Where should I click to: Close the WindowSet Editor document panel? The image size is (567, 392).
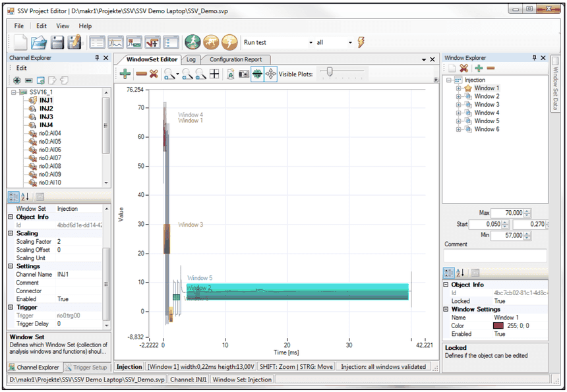point(433,59)
